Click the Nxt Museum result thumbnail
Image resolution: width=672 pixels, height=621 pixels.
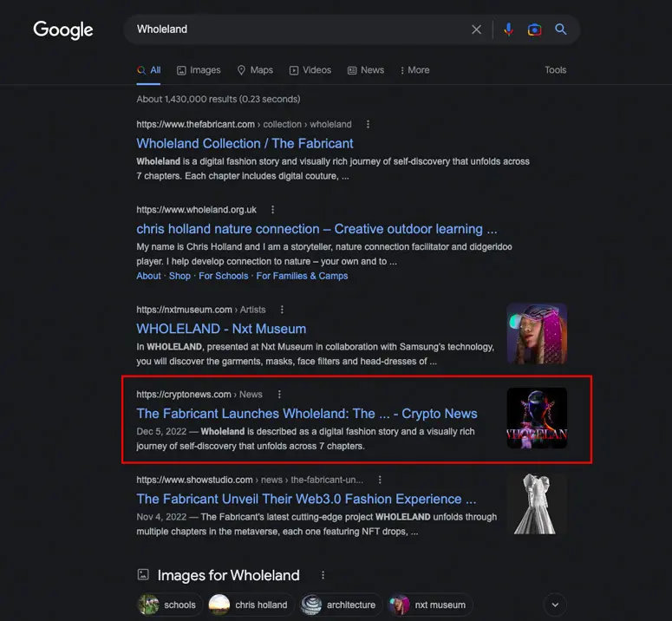pos(537,333)
